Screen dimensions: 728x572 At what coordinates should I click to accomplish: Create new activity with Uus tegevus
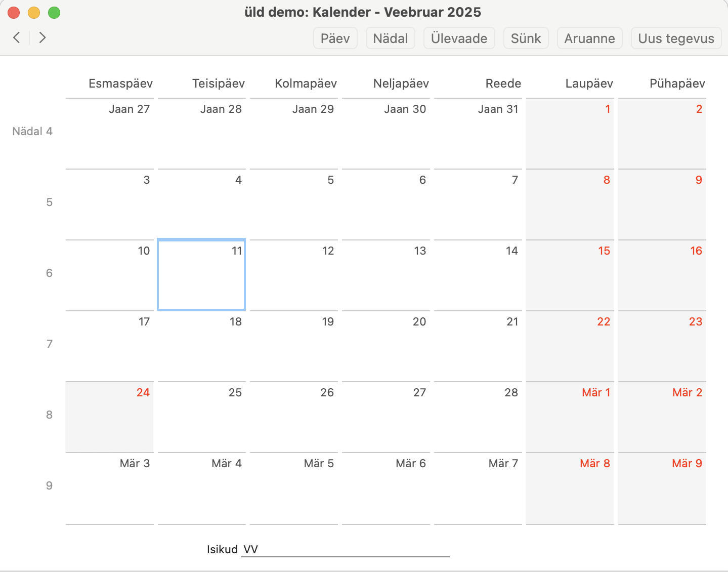point(676,38)
